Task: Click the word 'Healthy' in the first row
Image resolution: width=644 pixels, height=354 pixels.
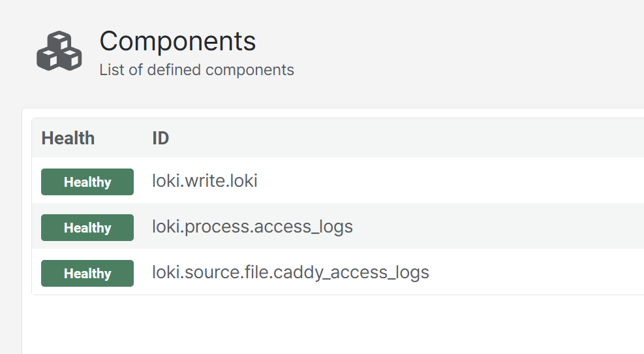Action: [87, 182]
